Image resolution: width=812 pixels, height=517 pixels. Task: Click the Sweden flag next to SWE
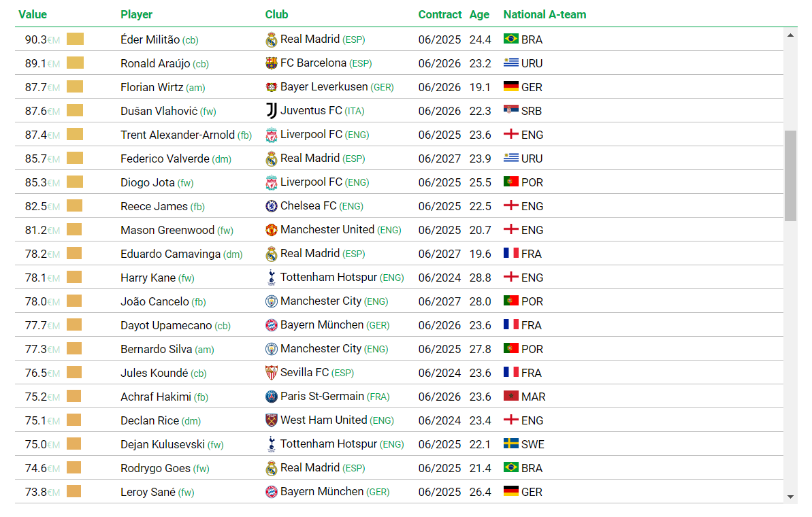click(511, 444)
